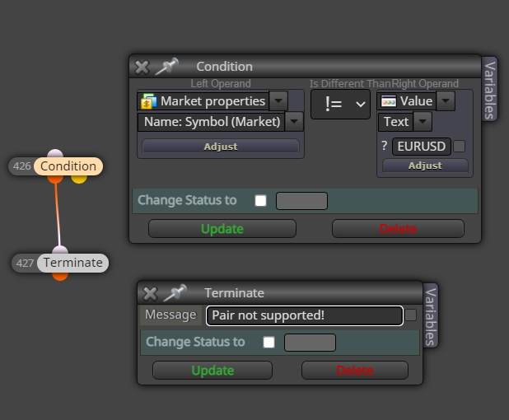Click the Value icon in Right Operand
This screenshot has width=509, height=420.
[x=389, y=101]
